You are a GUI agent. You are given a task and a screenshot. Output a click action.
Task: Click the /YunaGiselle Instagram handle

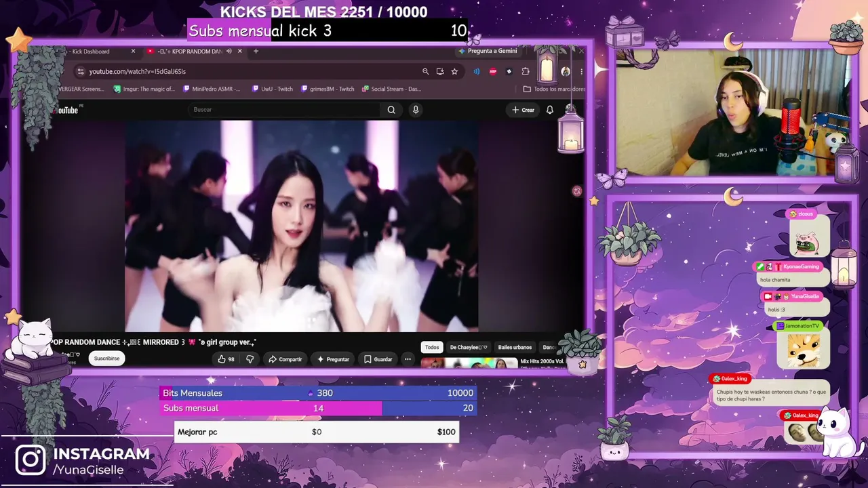tap(88, 470)
